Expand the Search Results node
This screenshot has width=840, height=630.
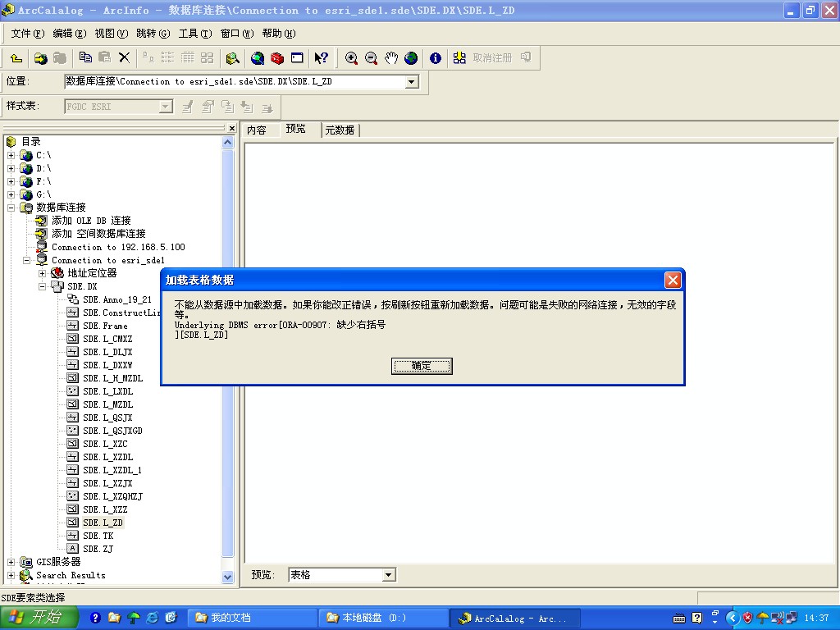(x=11, y=575)
